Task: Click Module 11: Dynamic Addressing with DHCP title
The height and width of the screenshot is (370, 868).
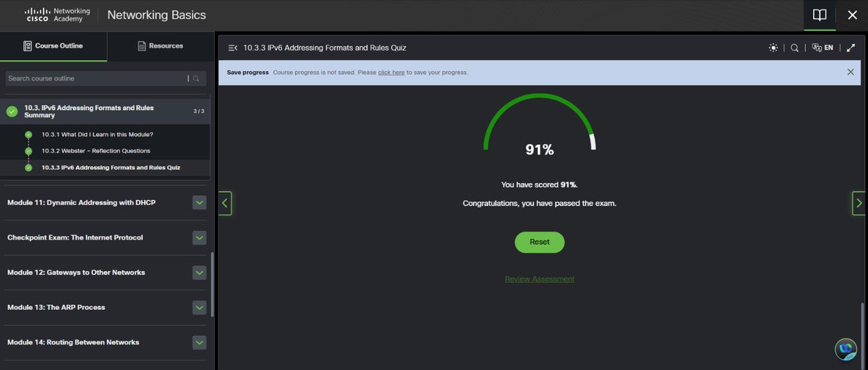Action: pyautogui.click(x=81, y=203)
